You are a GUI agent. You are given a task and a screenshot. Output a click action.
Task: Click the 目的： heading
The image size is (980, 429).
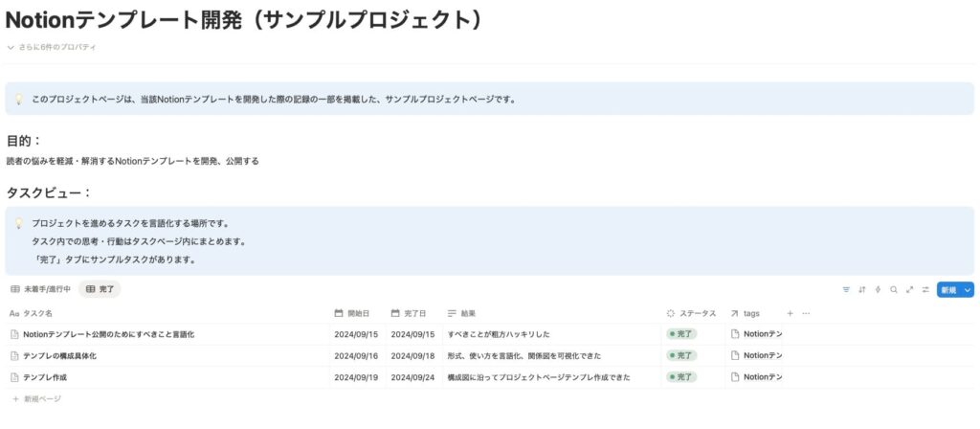click(x=24, y=141)
